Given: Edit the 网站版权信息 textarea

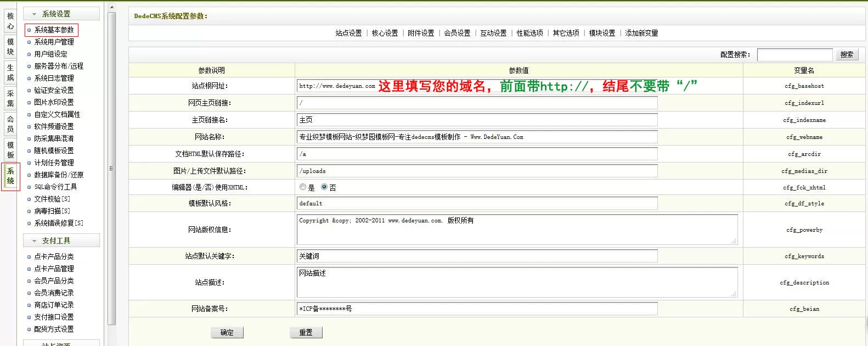Looking at the screenshot, I should pos(517,229).
